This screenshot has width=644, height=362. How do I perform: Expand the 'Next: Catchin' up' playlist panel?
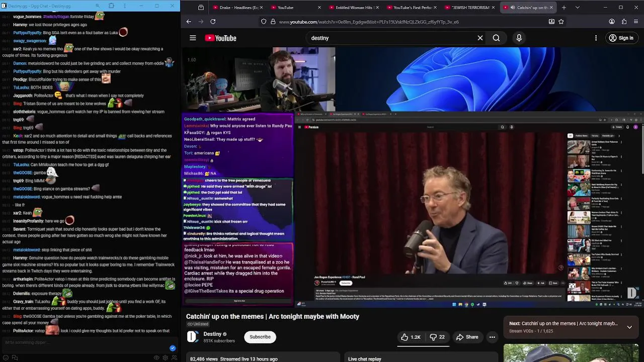(x=629, y=327)
